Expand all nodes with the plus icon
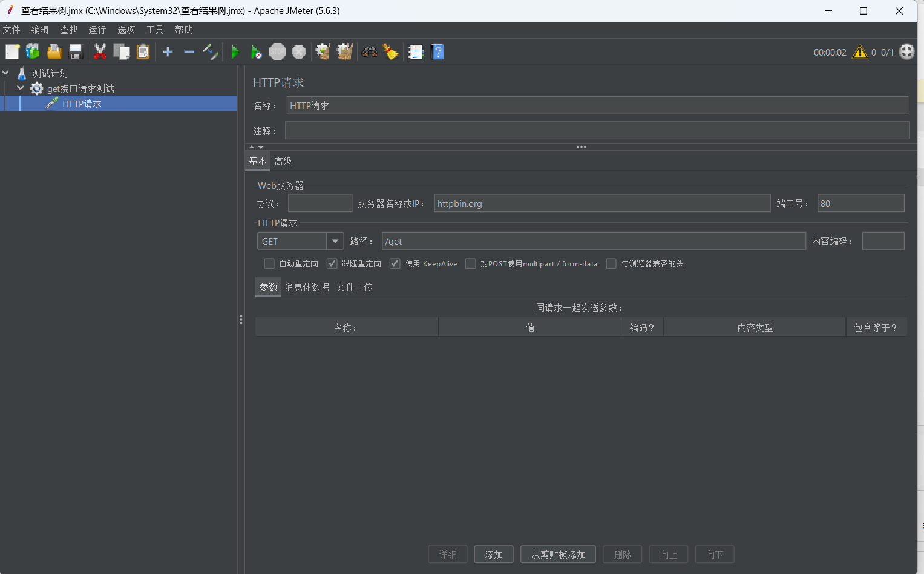This screenshot has height=574, width=924. [168, 52]
